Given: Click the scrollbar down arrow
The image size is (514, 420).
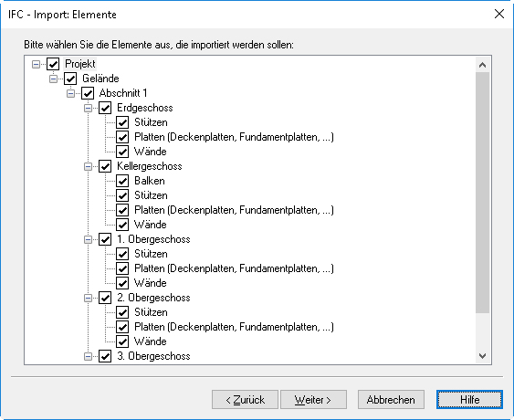Looking at the screenshot, I should 483,356.
